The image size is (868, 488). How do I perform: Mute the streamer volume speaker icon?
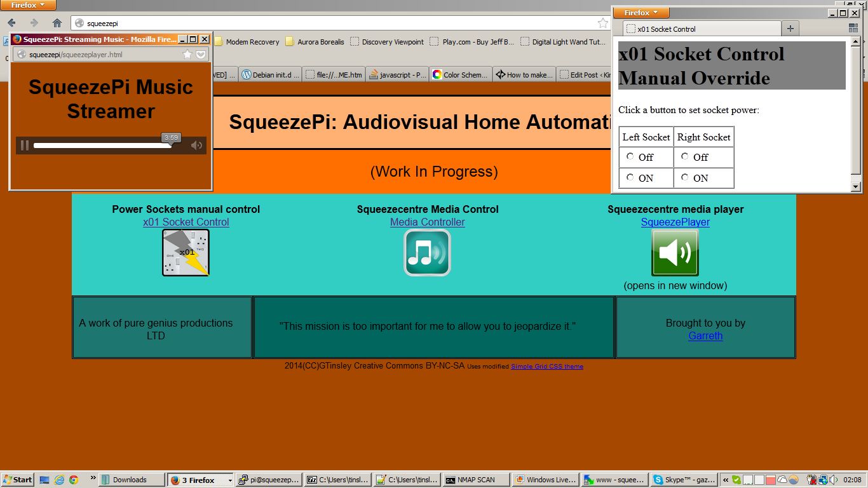click(196, 146)
